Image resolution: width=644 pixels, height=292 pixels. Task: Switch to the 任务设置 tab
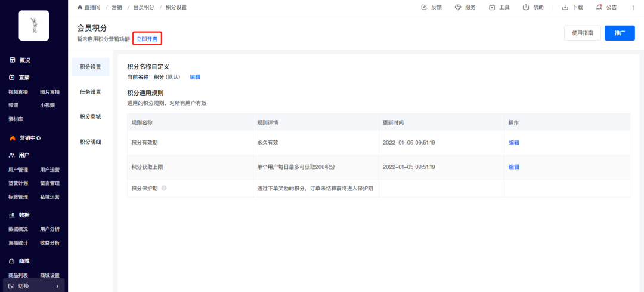[x=90, y=92]
